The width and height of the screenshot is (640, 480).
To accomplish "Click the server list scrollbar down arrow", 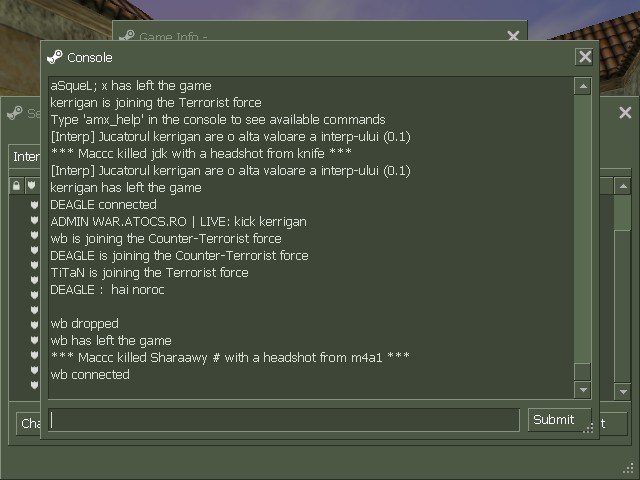I will click(623, 392).
